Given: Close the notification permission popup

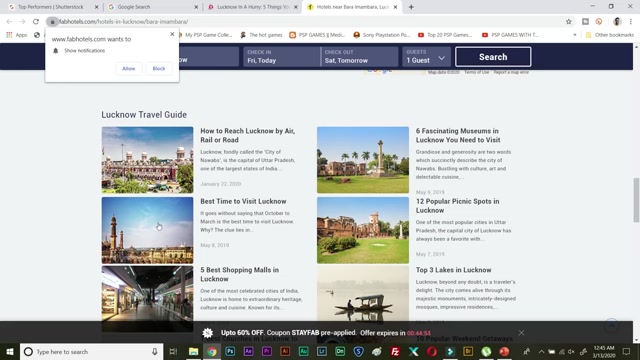Looking at the screenshot, I should [x=172, y=34].
